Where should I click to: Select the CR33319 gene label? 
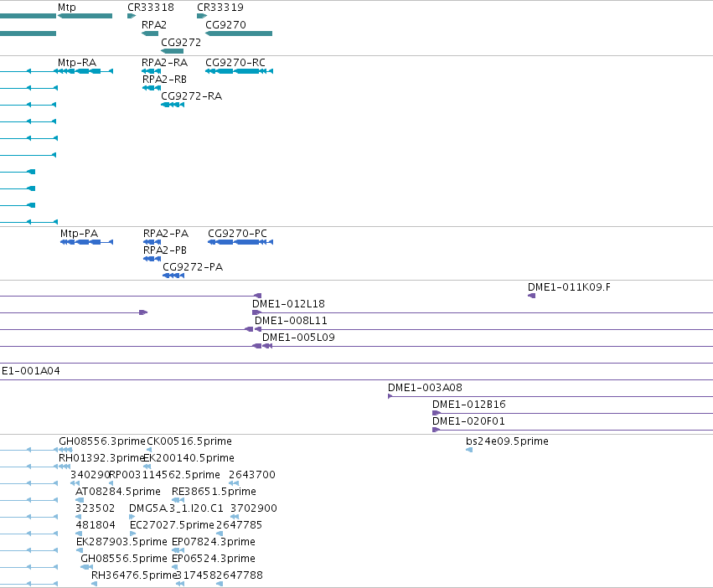pos(220,8)
